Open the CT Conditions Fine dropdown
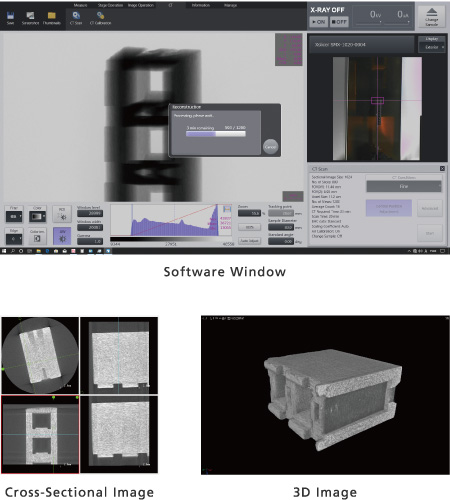450x500 pixels. click(x=404, y=186)
